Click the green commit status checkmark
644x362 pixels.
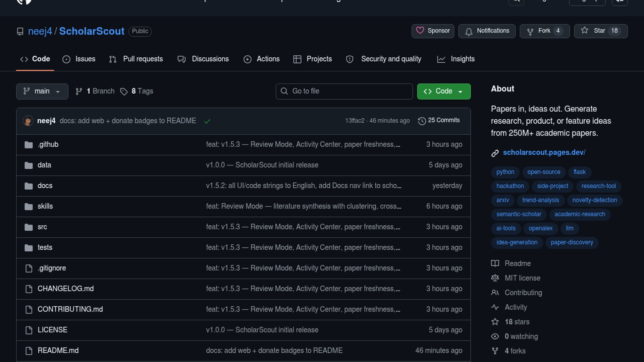click(207, 121)
